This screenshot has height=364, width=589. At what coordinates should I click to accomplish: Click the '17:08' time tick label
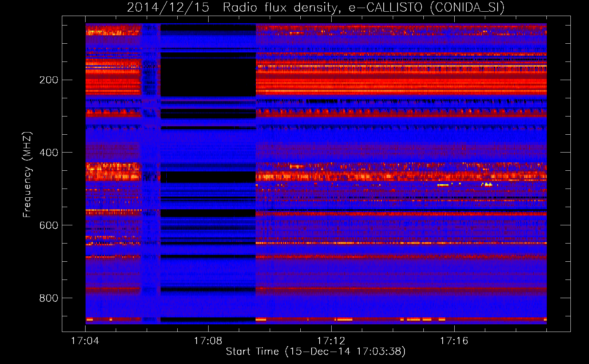pos(208,341)
